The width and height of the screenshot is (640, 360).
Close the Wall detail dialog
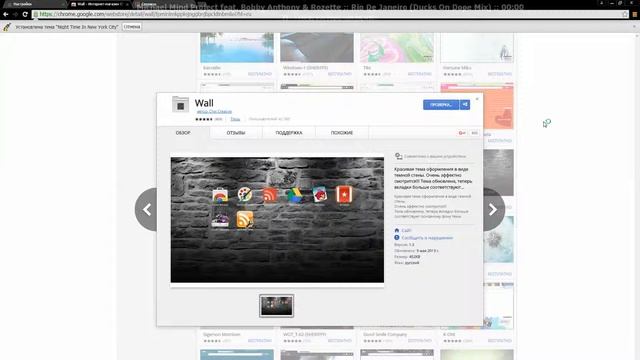click(477, 99)
